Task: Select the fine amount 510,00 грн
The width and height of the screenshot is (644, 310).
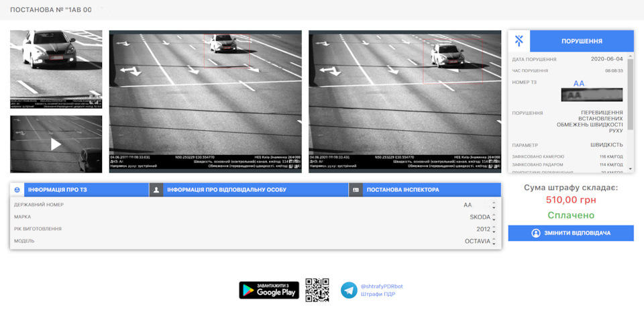Action: point(571,200)
